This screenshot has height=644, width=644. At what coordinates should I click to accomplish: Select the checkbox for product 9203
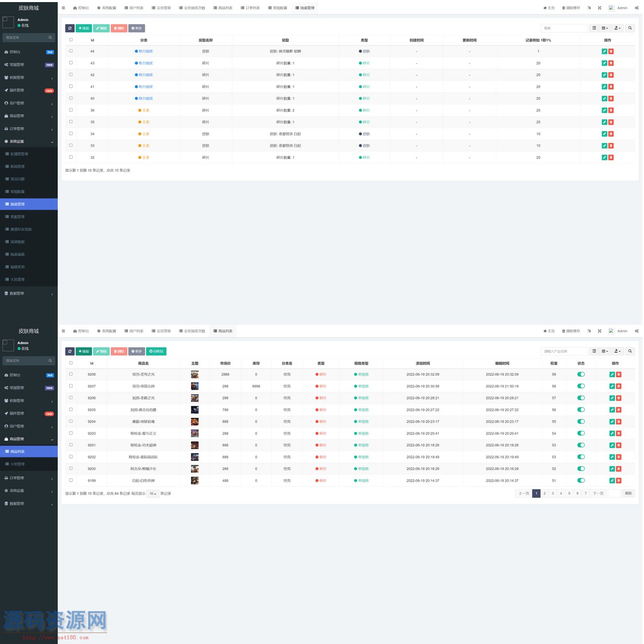[x=71, y=433]
